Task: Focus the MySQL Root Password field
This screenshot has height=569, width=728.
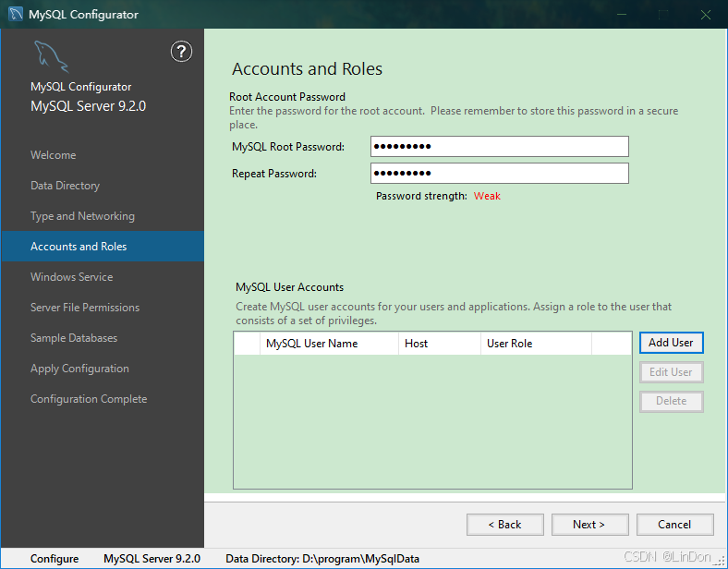Action: pyautogui.click(x=500, y=147)
